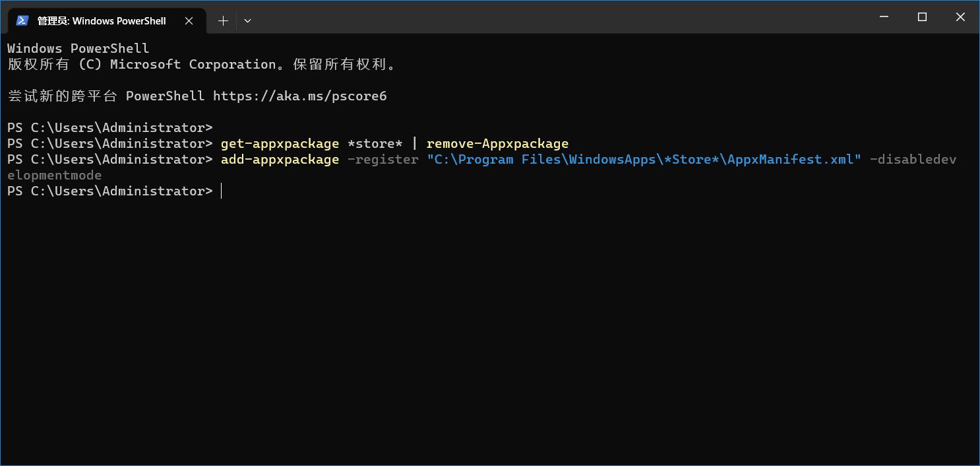Click the '-register' parameter text
Viewport: 980px width, 466px height.
[x=383, y=159]
